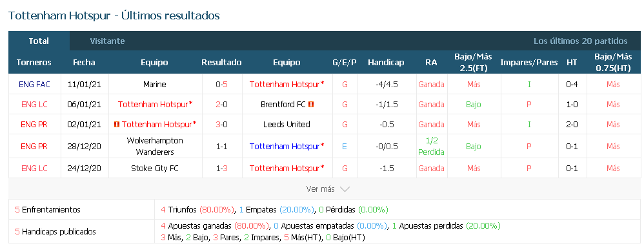644x248 pixels.
Task: Click the Ver más text link
Action: (320, 189)
